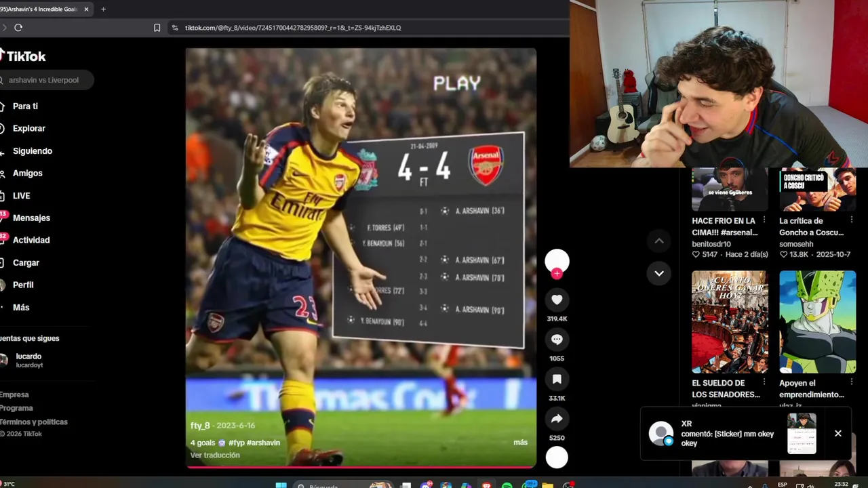
Task: Click Ver traducción link
Action: 215,455
